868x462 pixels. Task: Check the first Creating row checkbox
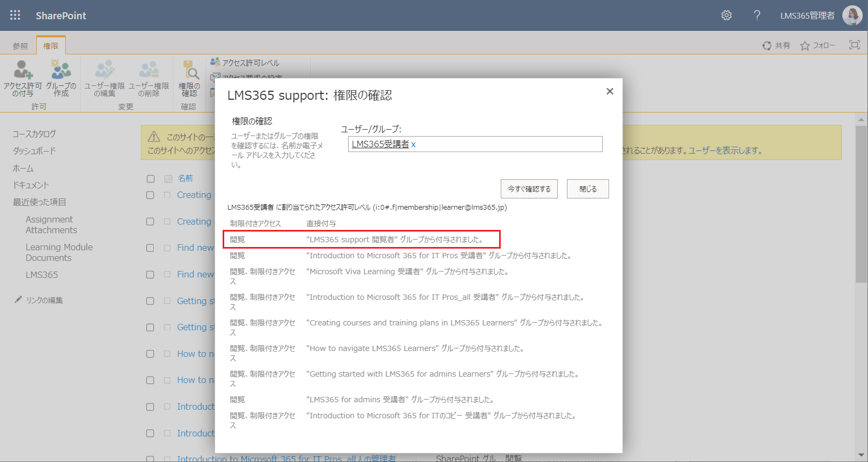pyautogui.click(x=151, y=195)
